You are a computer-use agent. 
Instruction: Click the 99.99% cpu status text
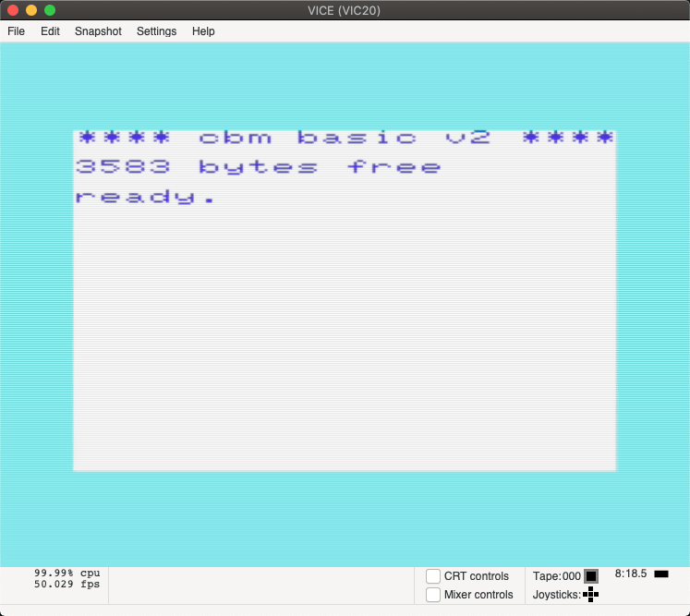[67, 573]
